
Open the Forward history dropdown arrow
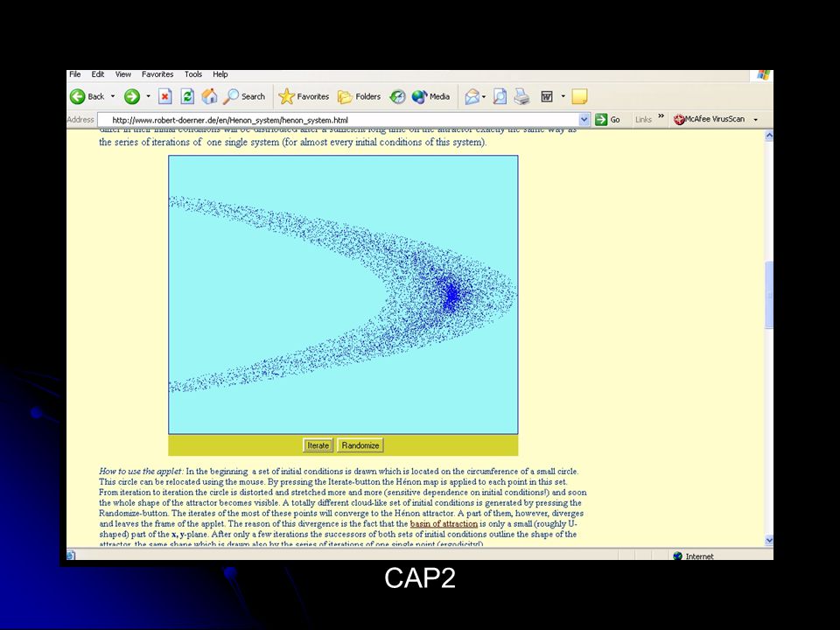click(x=149, y=96)
